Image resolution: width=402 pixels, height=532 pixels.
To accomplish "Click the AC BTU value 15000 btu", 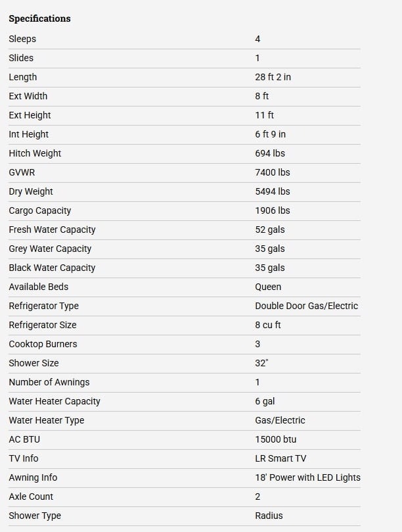I will click(x=276, y=439).
